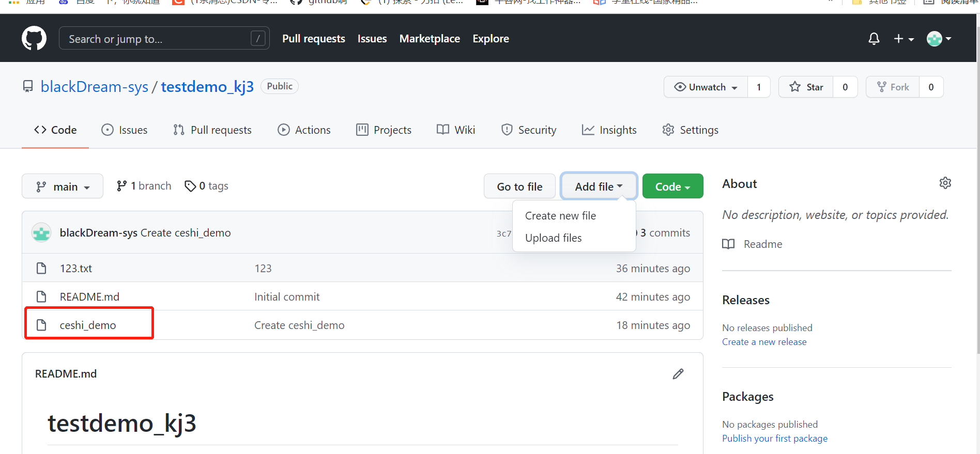Open Issues in top navigation bar
This screenshot has width=980, height=454.
[x=372, y=39]
